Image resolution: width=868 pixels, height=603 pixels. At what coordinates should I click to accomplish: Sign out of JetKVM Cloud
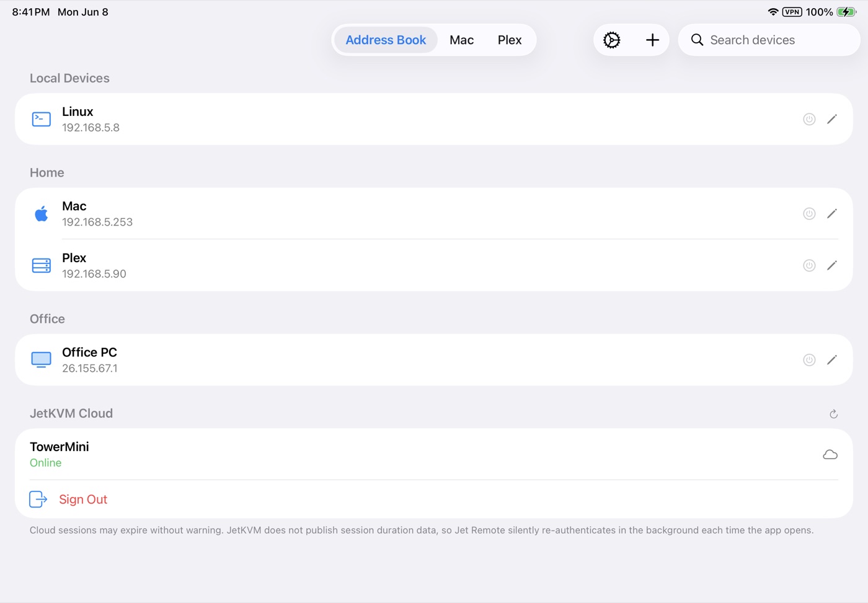click(x=83, y=499)
